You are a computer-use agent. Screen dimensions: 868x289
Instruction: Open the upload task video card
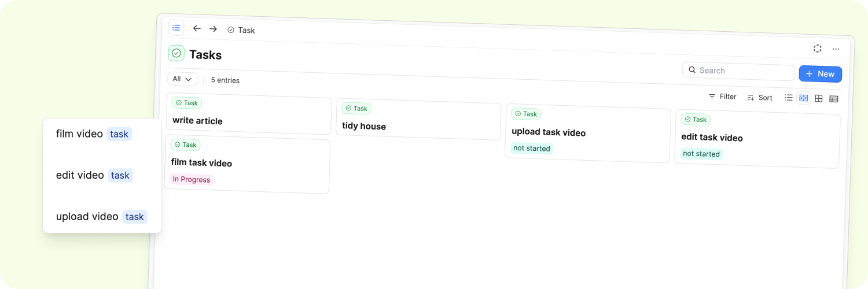pyautogui.click(x=588, y=134)
